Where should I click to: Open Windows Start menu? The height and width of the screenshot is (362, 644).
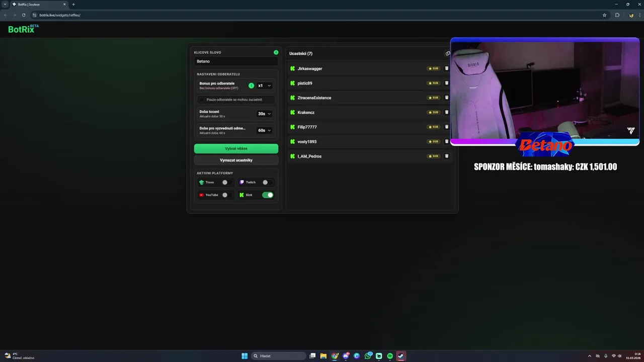(245, 356)
